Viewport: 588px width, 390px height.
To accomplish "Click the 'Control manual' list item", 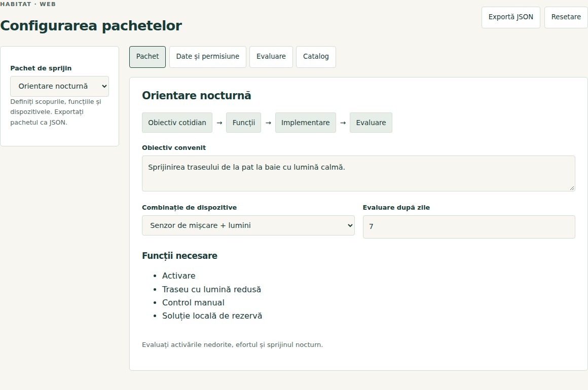I will pos(193,303).
